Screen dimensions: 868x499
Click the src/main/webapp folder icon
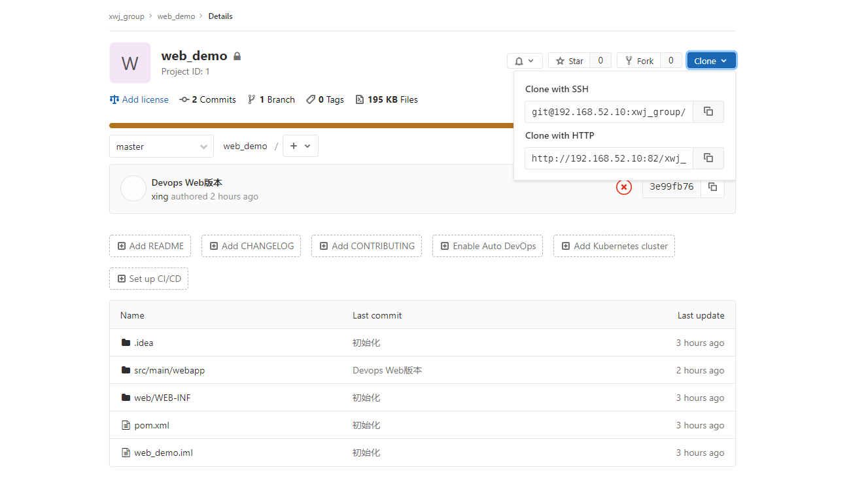[x=126, y=370]
